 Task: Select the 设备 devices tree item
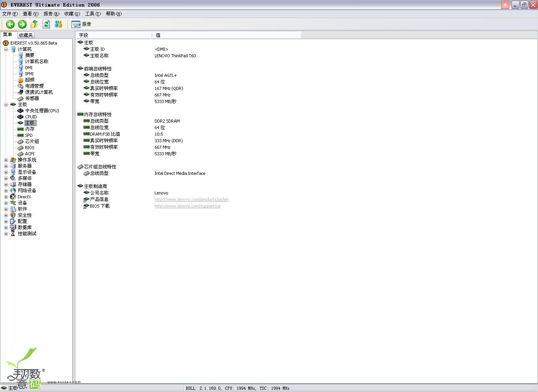[x=22, y=203]
